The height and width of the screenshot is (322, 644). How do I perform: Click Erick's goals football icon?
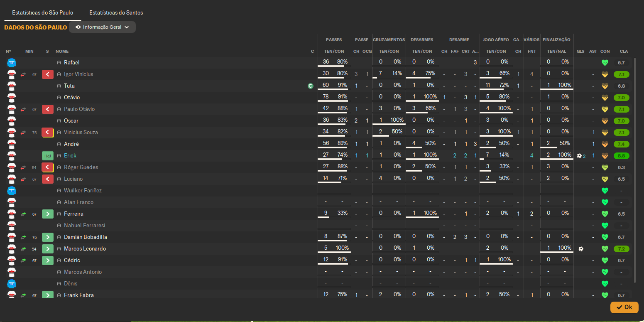579,156
